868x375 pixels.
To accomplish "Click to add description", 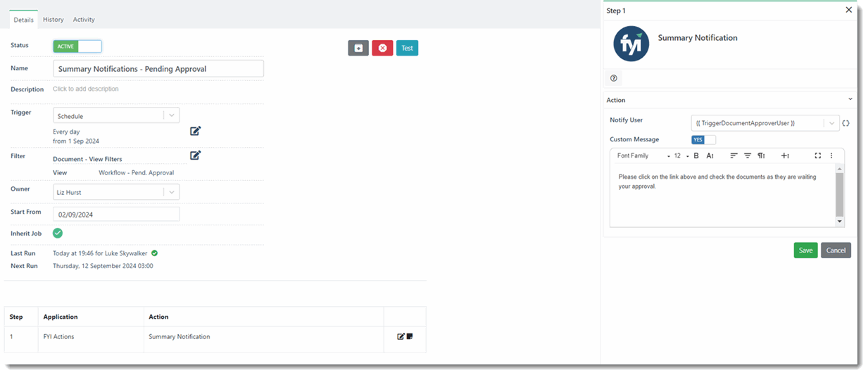I will (x=86, y=89).
